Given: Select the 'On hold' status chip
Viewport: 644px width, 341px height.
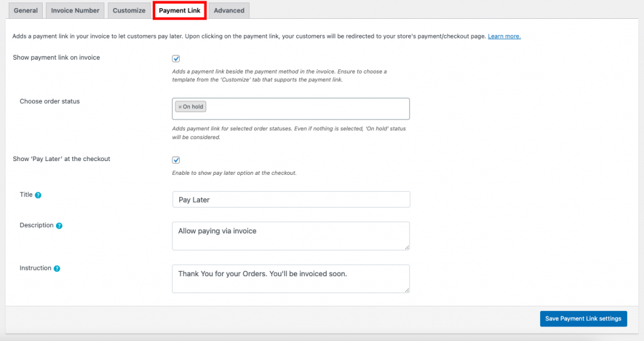Looking at the screenshot, I should click(x=193, y=107).
